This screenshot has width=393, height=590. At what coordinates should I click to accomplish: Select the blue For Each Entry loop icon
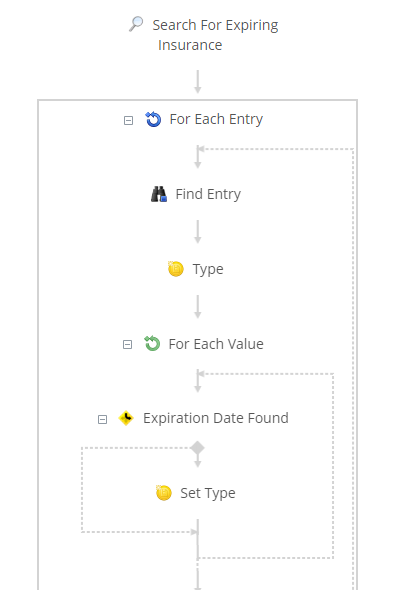pyautogui.click(x=153, y=119)
